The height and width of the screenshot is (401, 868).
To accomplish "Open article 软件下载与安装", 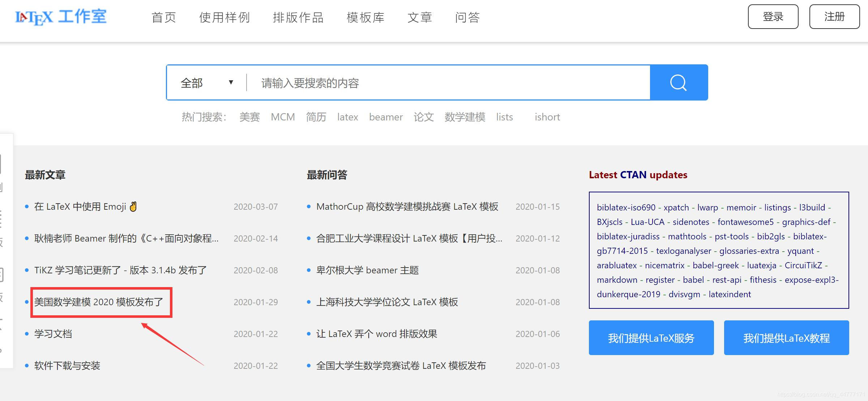I will pyautogui.click(x=67, y=366).
